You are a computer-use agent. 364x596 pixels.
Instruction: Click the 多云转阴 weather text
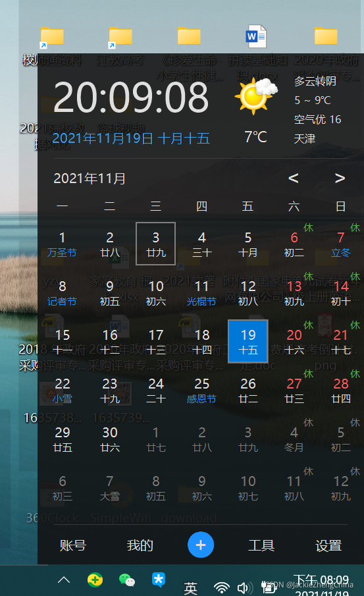(315, 80)
